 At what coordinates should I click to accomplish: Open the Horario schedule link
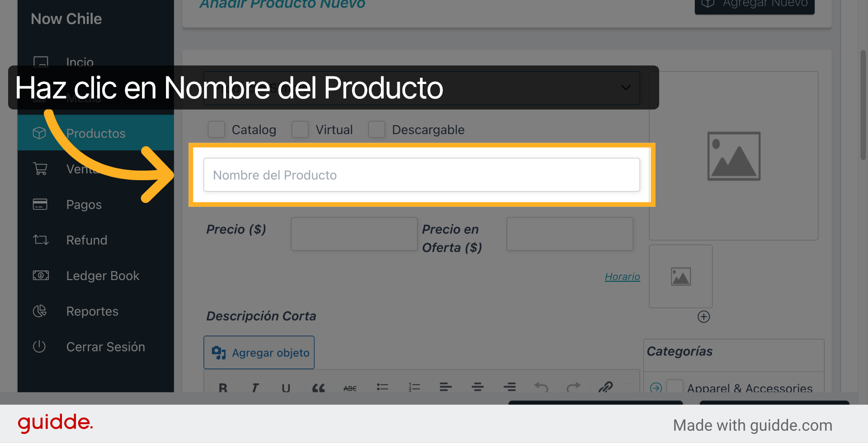point(623,276)
